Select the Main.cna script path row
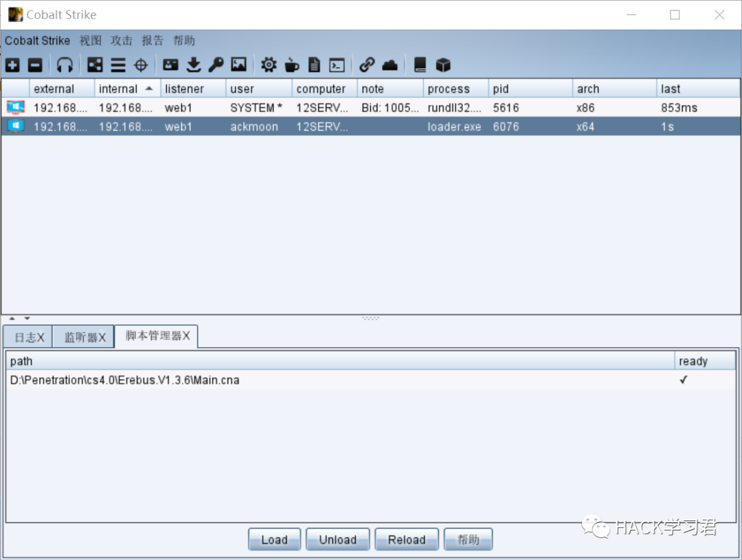Viewport: 742px width, 560px height. click(x=371, y=380)
